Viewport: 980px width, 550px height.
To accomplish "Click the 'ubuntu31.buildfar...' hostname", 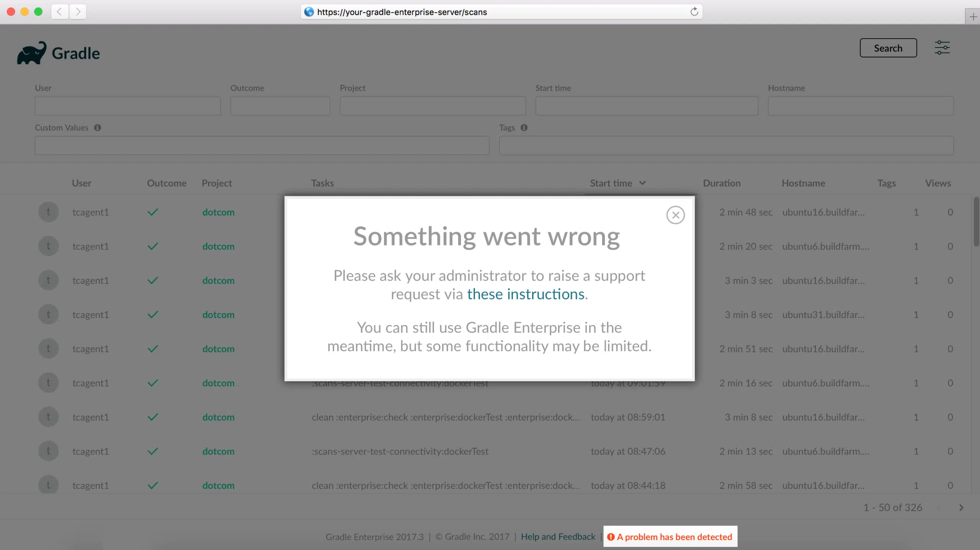I will tap(823, 315).
